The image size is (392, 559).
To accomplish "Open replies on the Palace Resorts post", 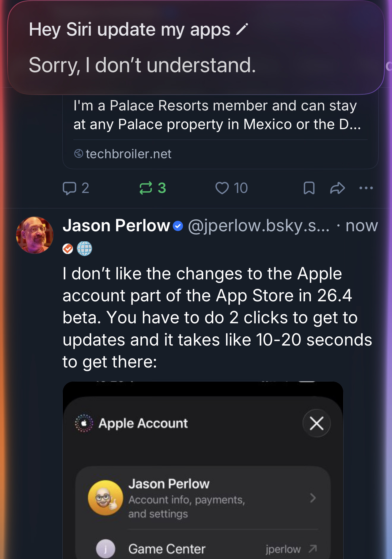I will point(75,188).
